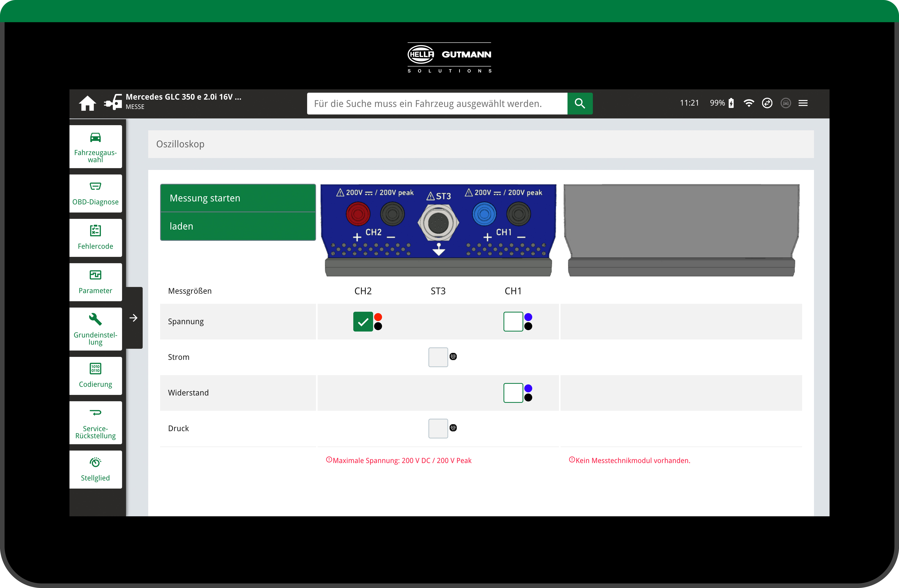Click the CH2 column header
This screenshot has height=588, width=899.
[363, 291]
